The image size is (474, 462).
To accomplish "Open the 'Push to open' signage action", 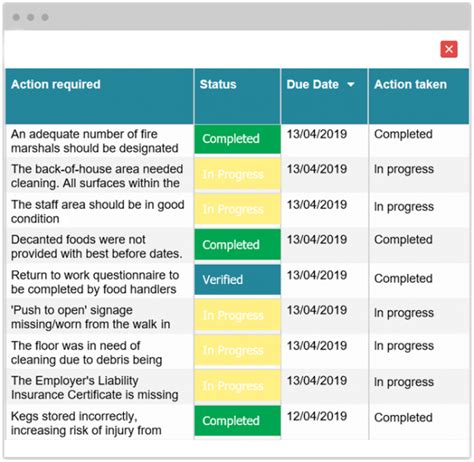I will 91,317.
